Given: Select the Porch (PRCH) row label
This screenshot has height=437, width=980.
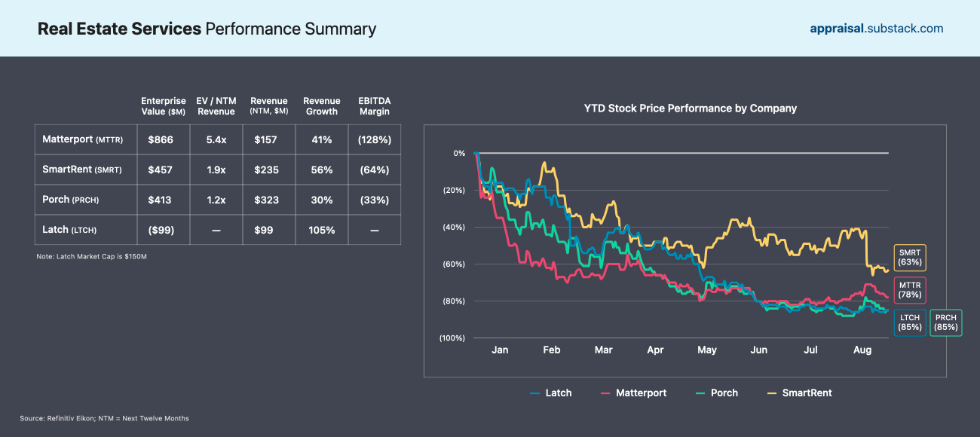Looking at the screenshot, I should 71,200.
